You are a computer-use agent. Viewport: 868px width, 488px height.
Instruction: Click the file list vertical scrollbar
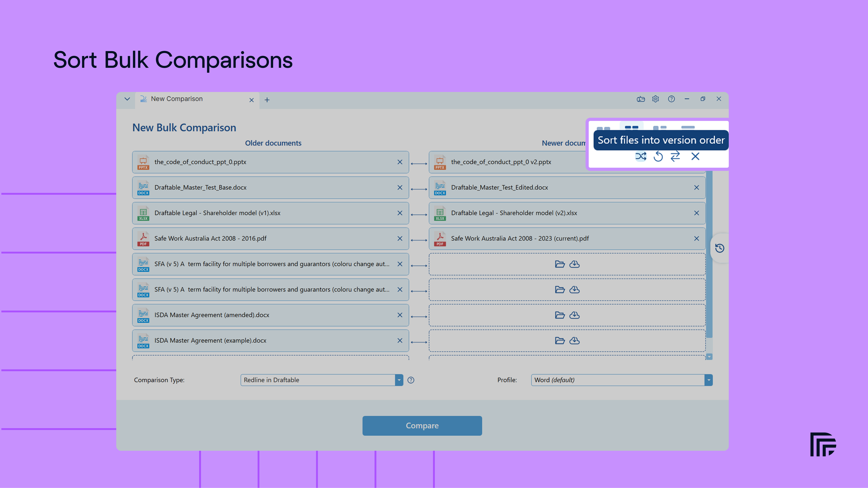click(x=709, y=254)
